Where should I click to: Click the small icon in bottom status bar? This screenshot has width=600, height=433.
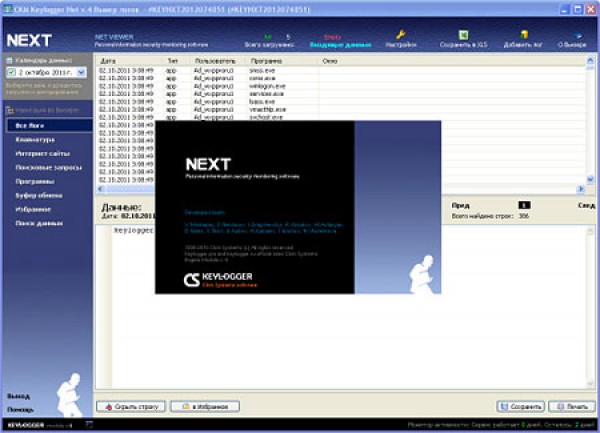89,424
